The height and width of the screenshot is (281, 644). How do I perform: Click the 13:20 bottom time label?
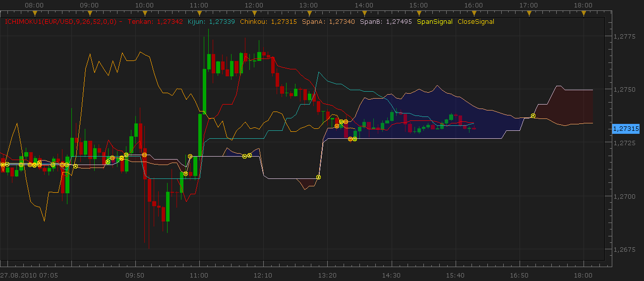tap(327, 275)
